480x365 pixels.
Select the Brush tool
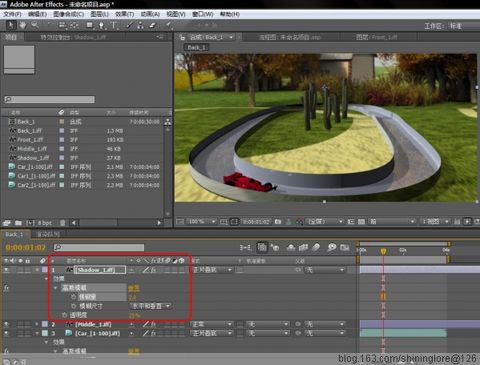tap(129, 25)
